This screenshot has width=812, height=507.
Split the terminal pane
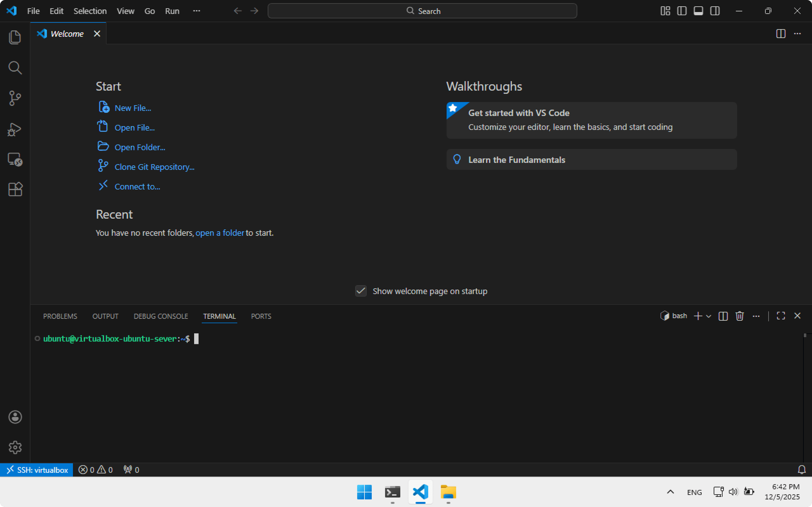click(x=723, y=316)
